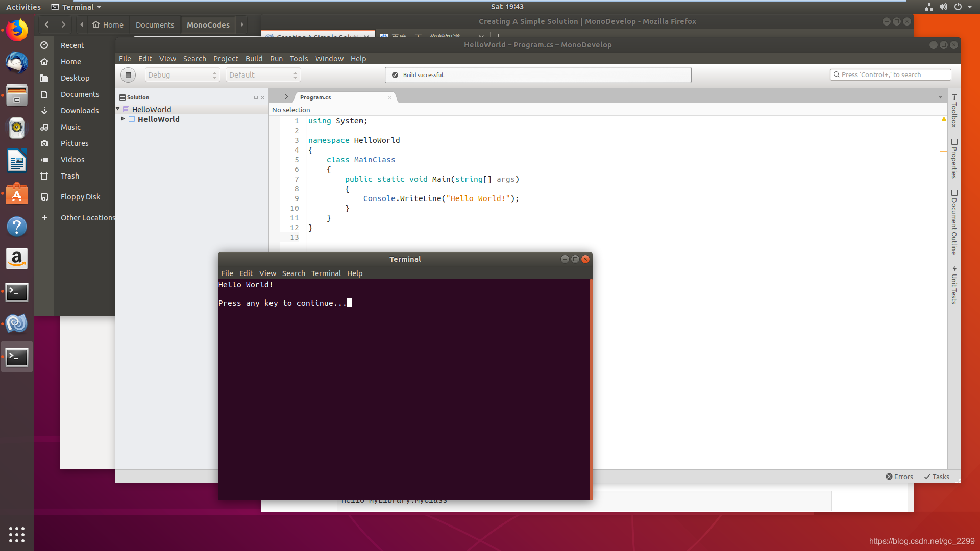Open the Unit Tests side panel
This screenshot has width=980, height=551.
pyautogui.click(x=954, y=285)
